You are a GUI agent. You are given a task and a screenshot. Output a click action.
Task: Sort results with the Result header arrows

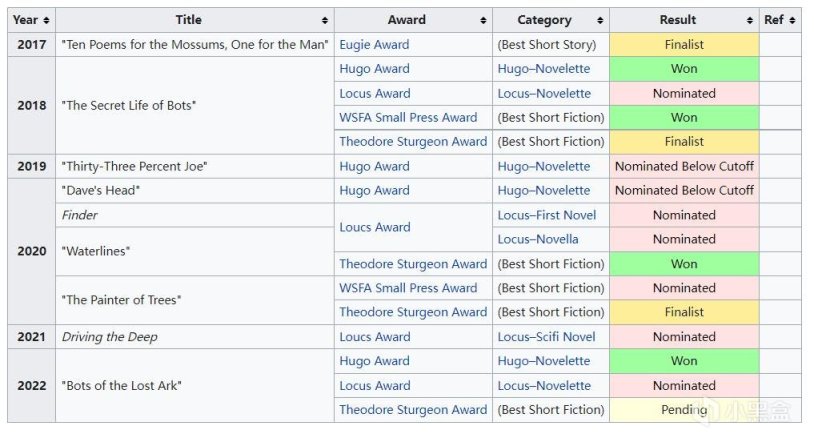[x=750, y=20]
